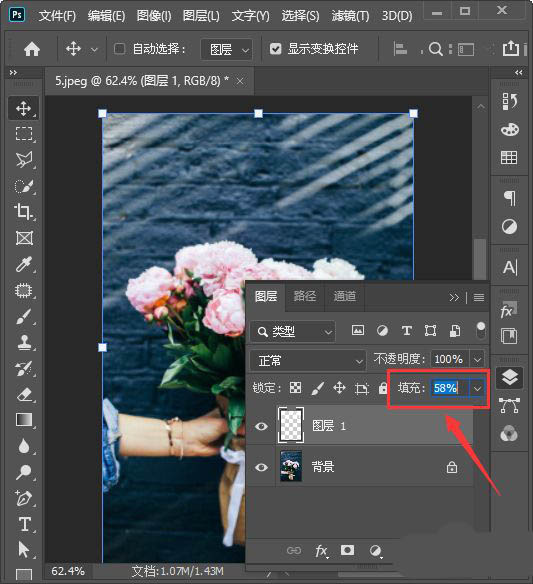Image resolution: width=533 pixels, height=584 pixels.
Task: Open the 滤镜(T) menu
Action: pyautogui.click(x=350, y=16)
